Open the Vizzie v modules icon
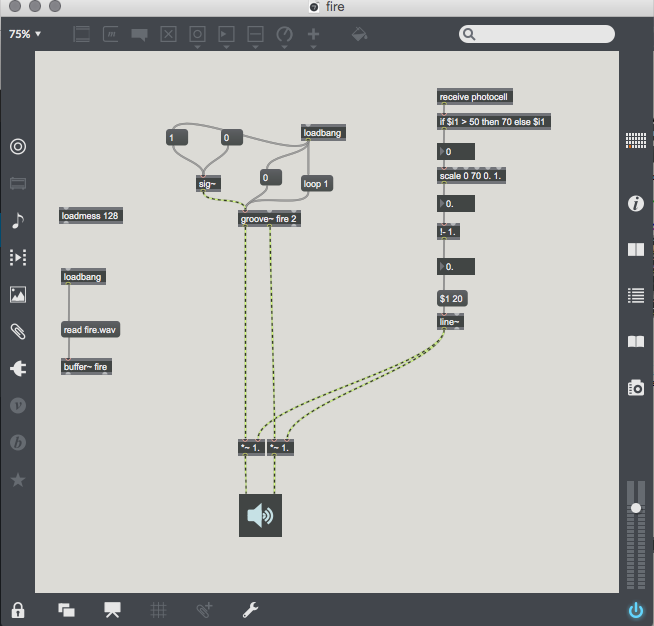654x626 pixels. tap(18, 405)
